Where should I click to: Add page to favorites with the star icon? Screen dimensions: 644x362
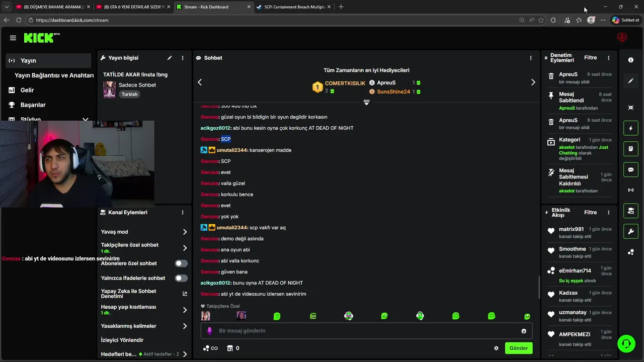coord(541,20)
